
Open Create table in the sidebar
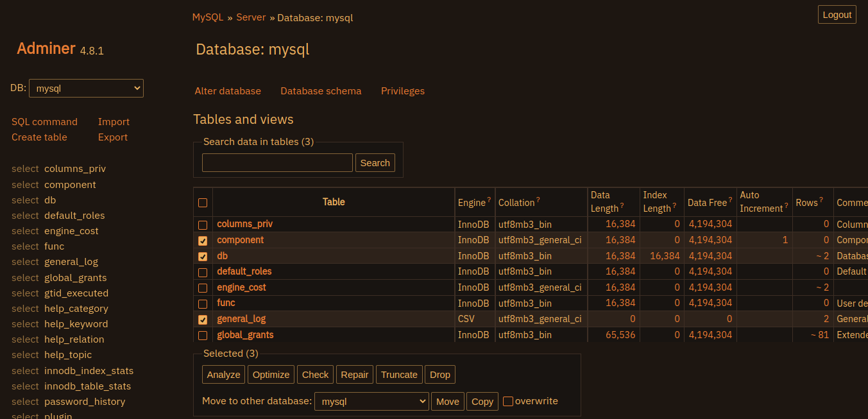pos(39,137)
